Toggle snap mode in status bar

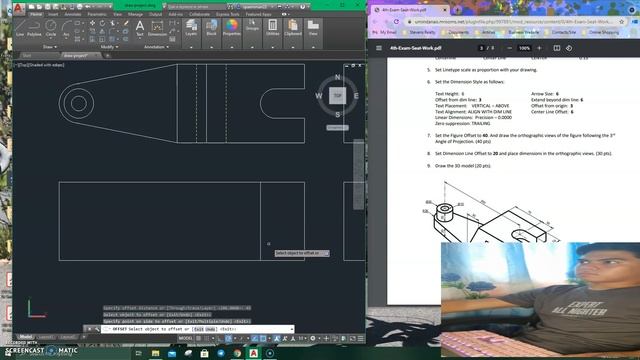coord(207,338)
